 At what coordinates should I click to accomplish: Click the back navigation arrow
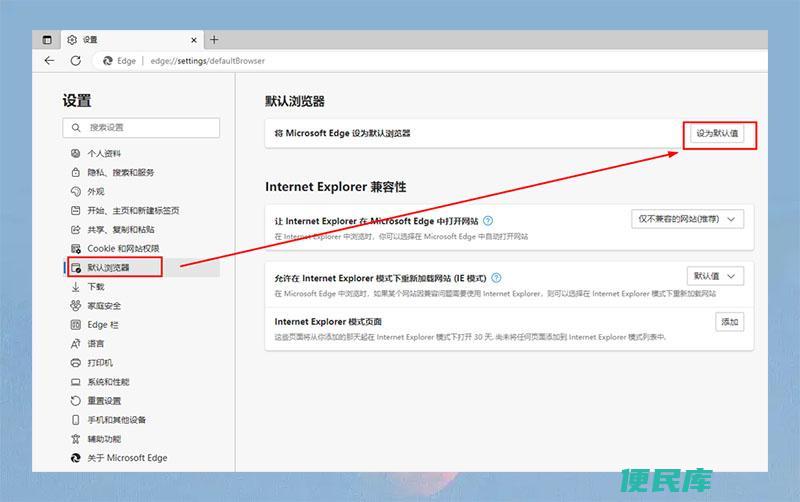(49, 61)
